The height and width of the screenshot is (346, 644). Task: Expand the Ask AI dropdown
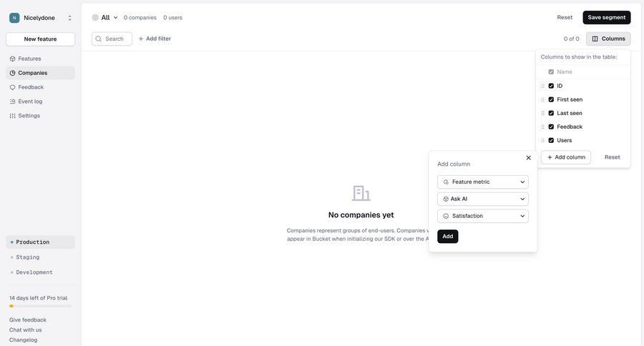click(x=483, y=199)
